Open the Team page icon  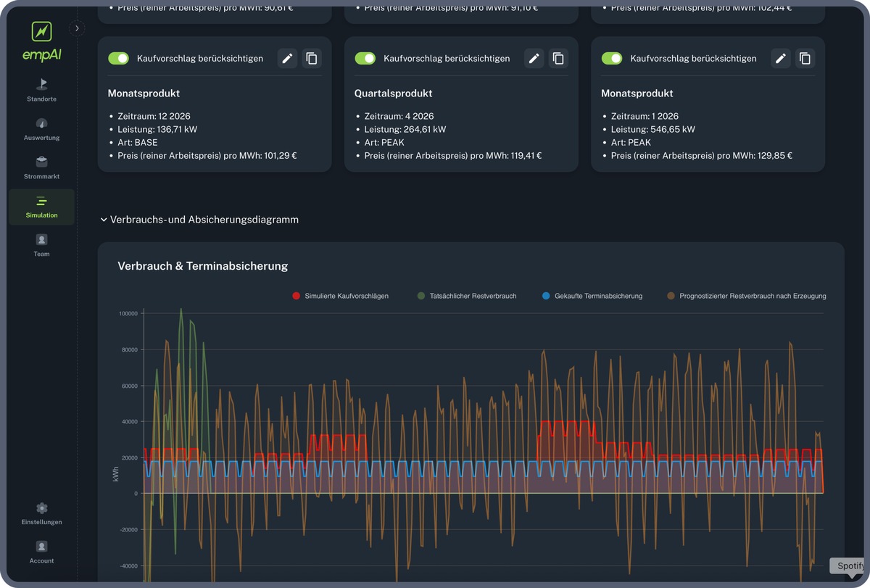tap(41, 240)
